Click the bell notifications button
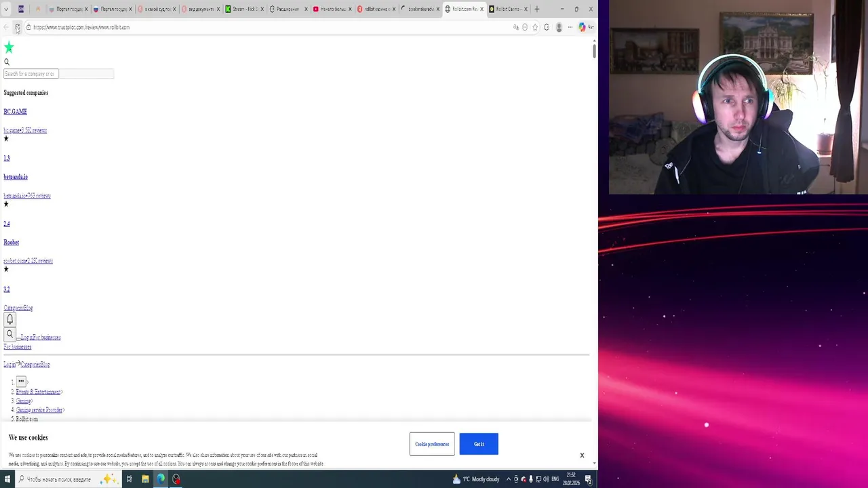 pos(9,319)
